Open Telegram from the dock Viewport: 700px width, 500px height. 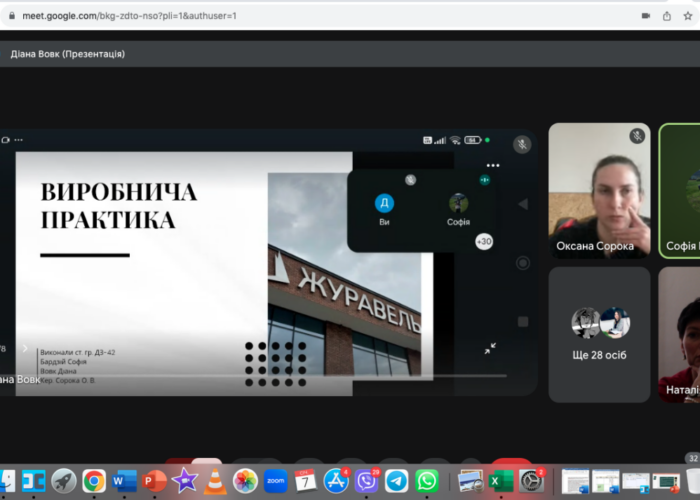pyautogui.click(x=397, y=481)
